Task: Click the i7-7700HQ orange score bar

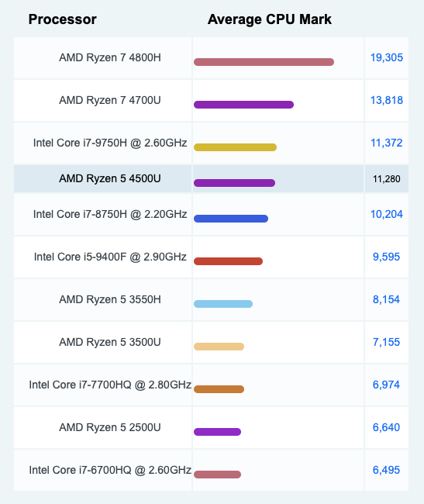Action: point(219,389)
